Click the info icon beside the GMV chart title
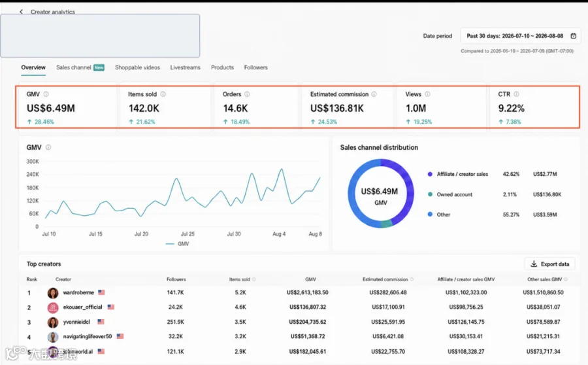The image size is (588, 365). tap(48, 148)
